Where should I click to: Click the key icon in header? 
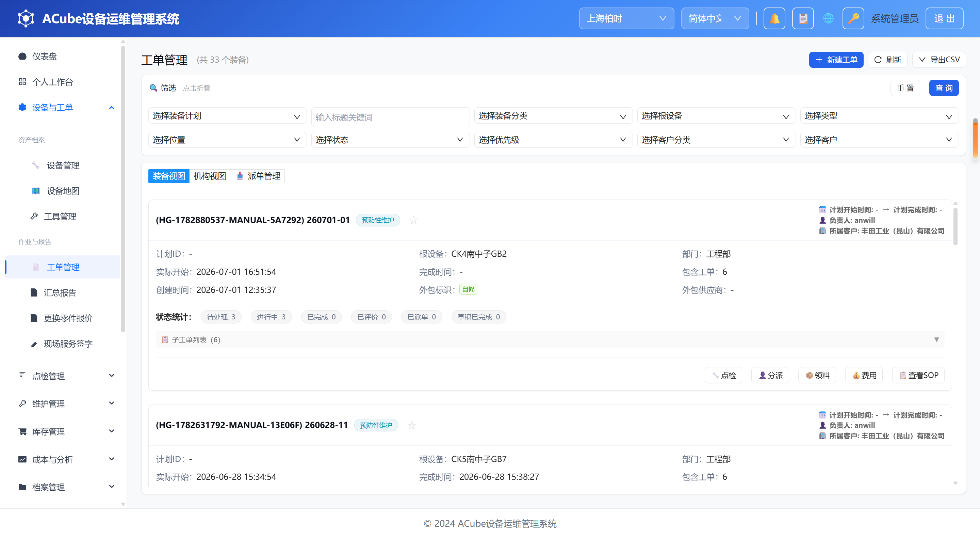coord(853,18)
